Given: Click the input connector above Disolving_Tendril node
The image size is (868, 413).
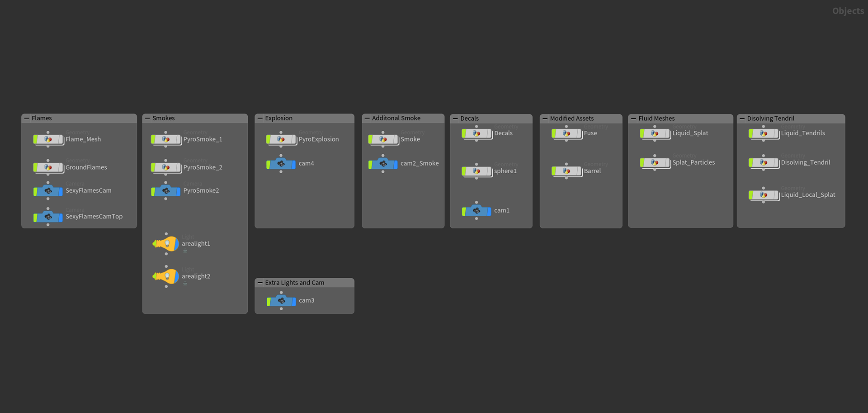Looking at the screenshot, I should coord(764,156).
